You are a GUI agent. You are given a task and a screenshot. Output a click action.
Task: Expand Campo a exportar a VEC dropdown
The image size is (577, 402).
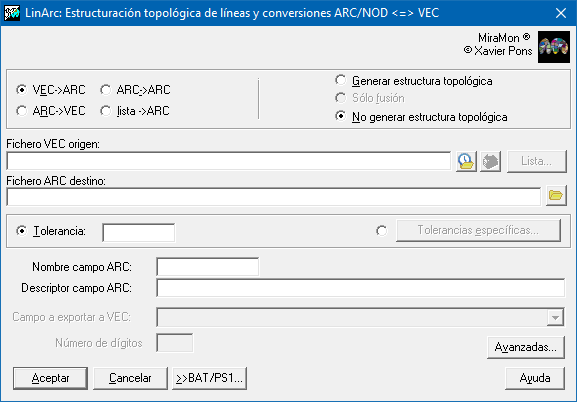tap(555, 317)
